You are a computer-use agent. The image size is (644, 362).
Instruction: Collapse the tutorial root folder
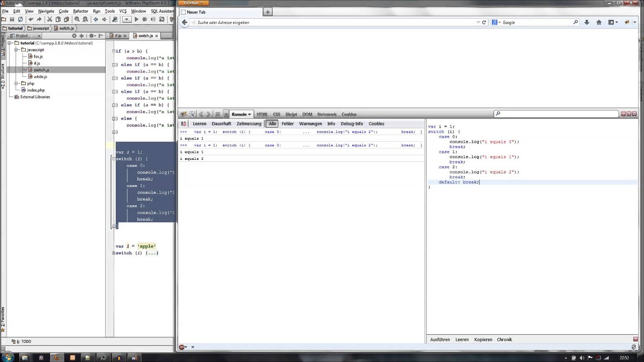click(x=10, y=43)
